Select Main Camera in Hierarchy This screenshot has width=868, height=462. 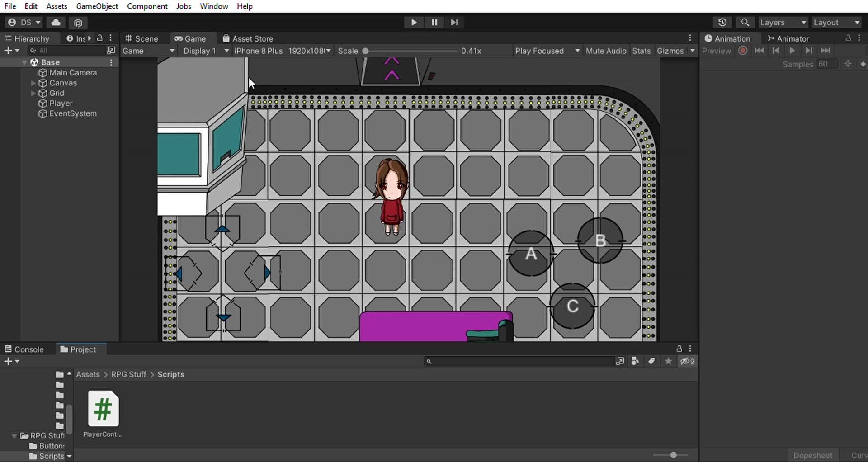[73, 73]
